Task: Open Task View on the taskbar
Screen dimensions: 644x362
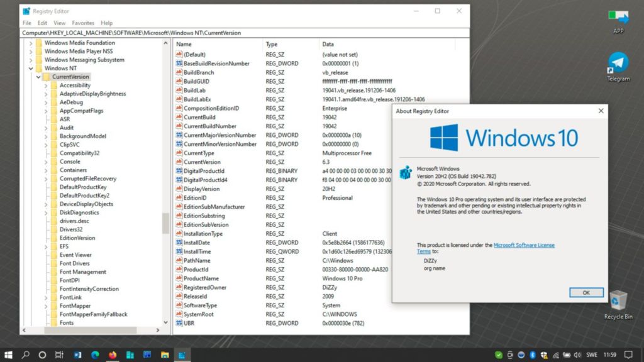Action: click(60, 354)
